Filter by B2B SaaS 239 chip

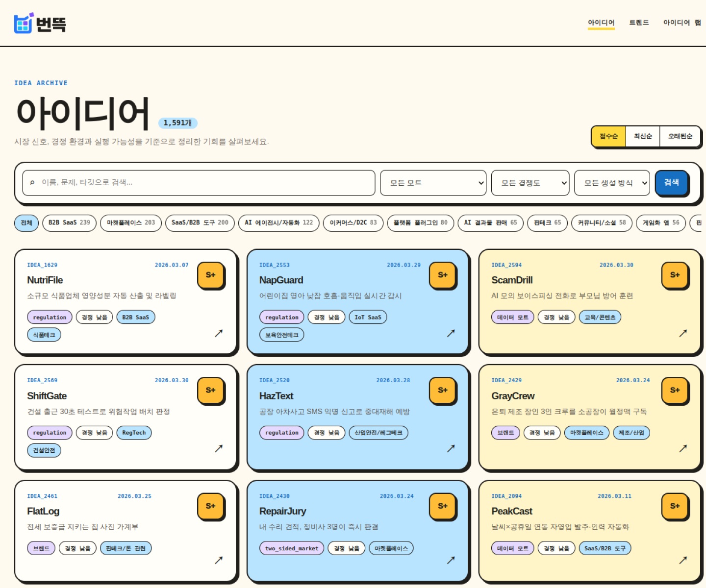(69, 223)
